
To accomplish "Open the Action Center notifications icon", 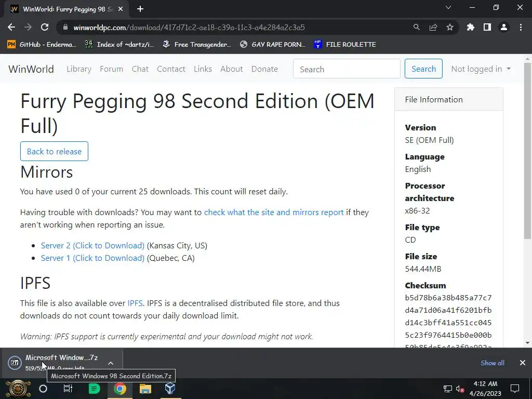I will tap(515, 389).
